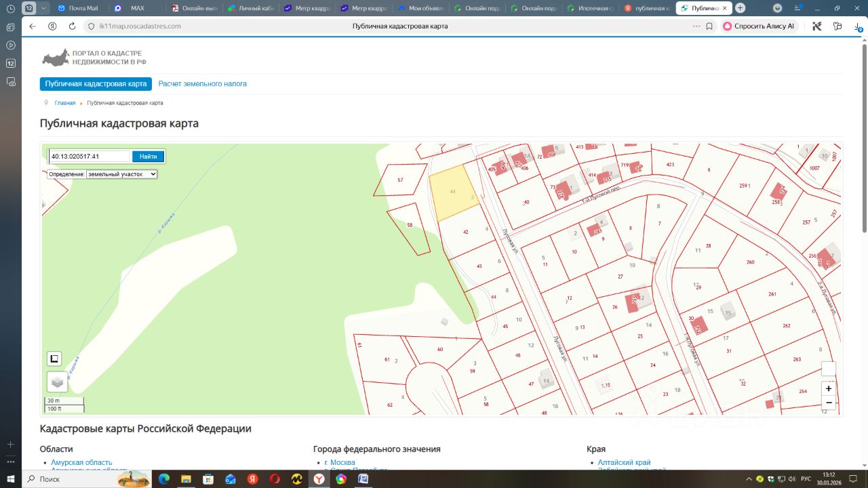The height and width of the screenshot is (488, 868).
Task: Activate the map measure tool icon
Action: click(54, 359)
